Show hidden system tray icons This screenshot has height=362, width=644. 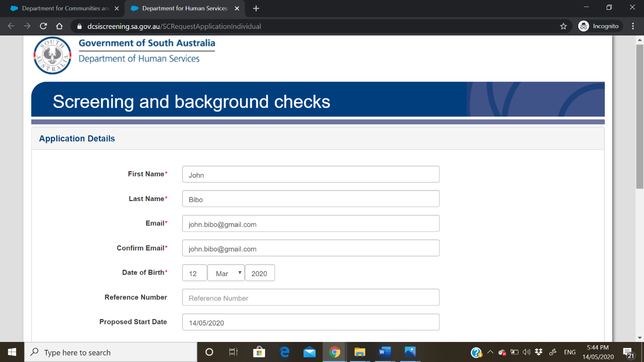click(x=490, y=352)
